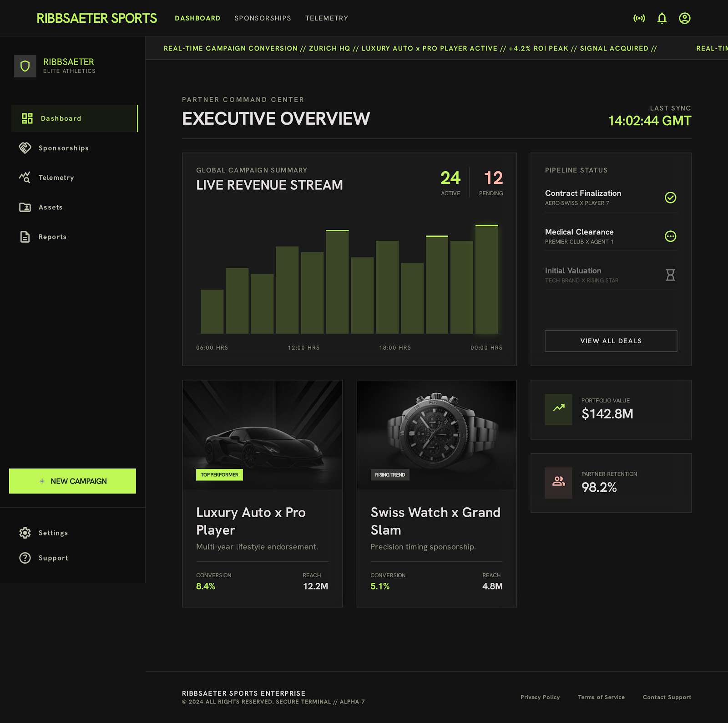Image resolution: width=728 pixels, height=723 pixels.
Task: Click View All Deals button
Action: [x=611, y=341]
